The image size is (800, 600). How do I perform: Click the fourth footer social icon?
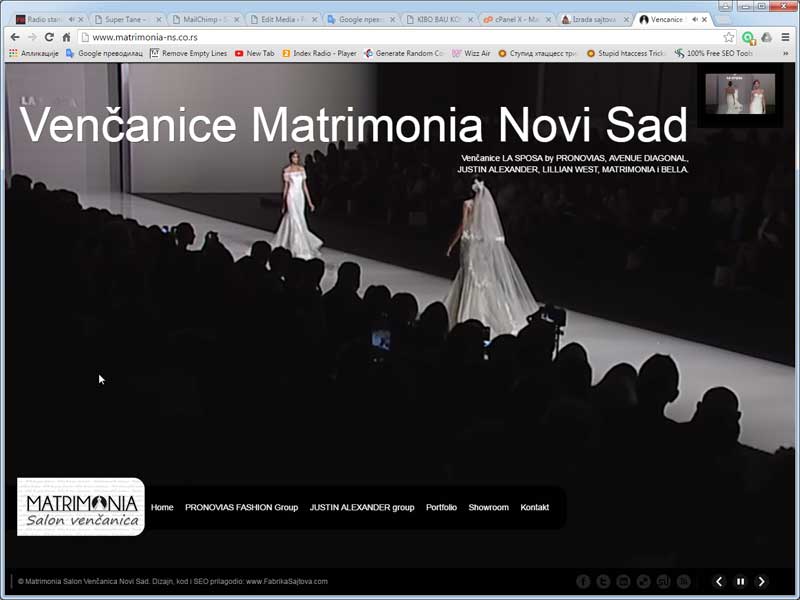tap(643, 581)
